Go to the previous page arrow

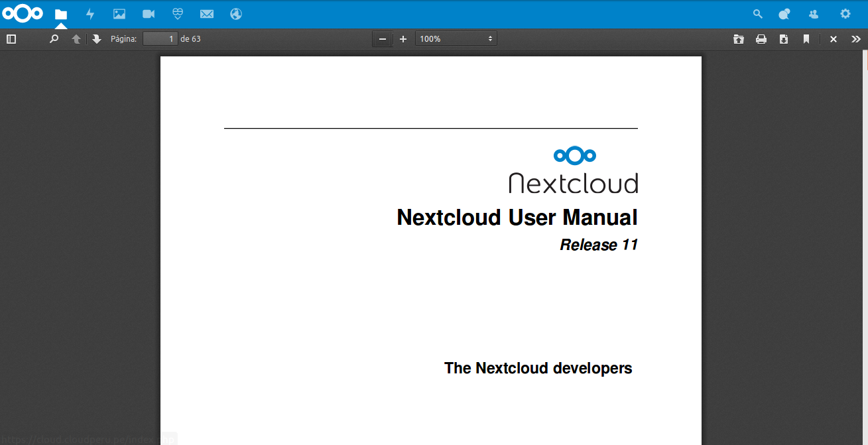click(76, 39)
